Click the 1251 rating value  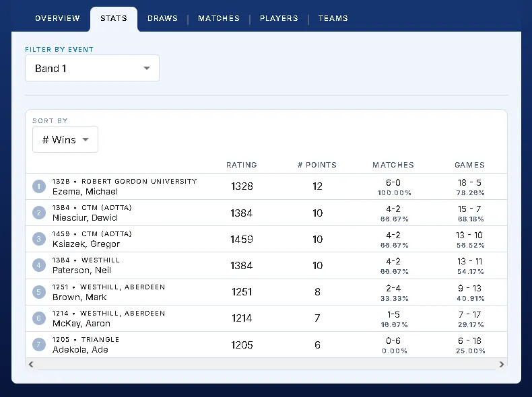coord(242,292)
